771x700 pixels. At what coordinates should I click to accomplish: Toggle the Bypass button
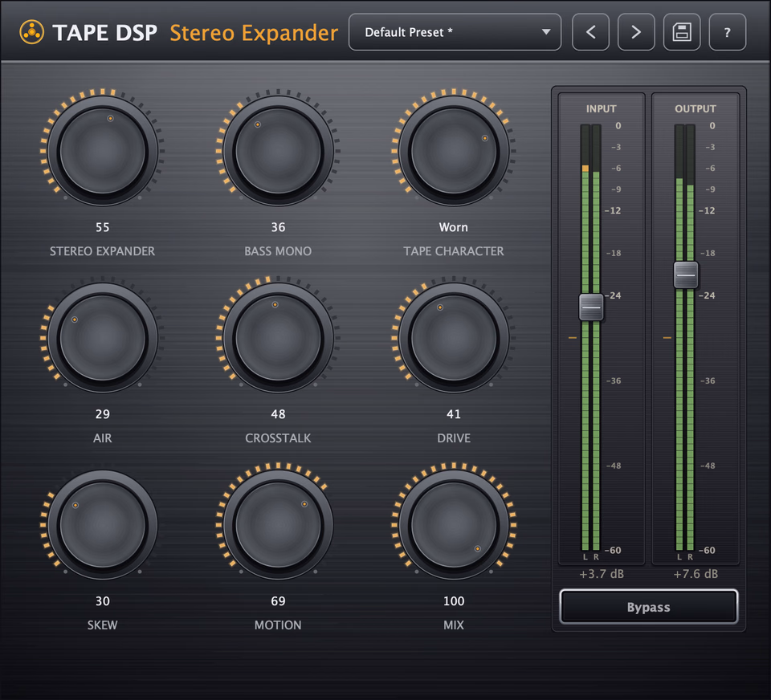pos(649,607)
